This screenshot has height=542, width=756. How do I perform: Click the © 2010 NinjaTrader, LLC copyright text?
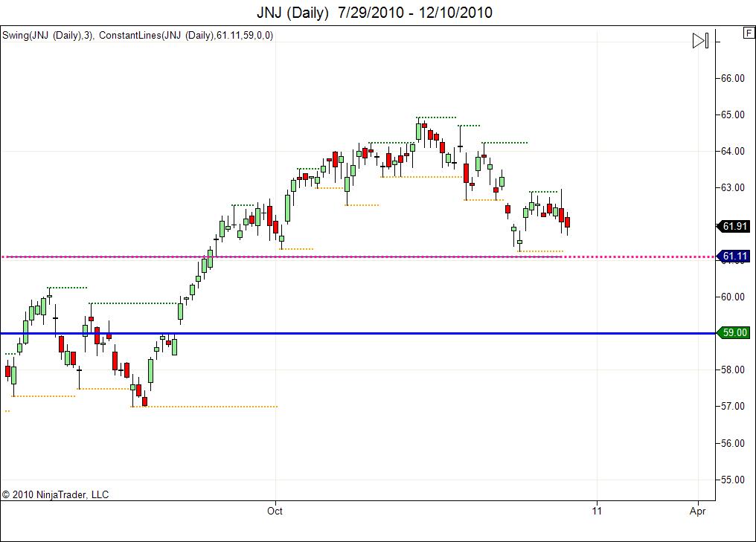click(x=56, y=494)
